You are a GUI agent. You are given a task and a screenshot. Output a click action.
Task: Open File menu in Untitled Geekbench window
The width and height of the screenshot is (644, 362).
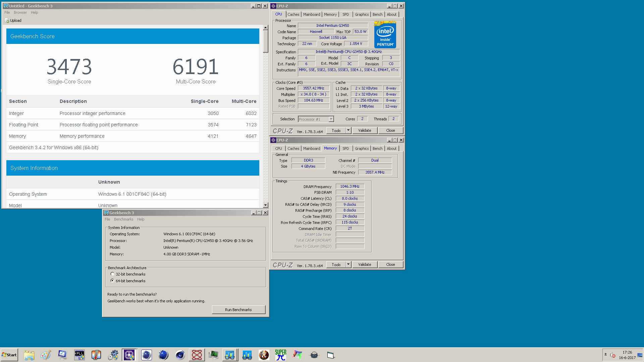click(x=7, y=12)
